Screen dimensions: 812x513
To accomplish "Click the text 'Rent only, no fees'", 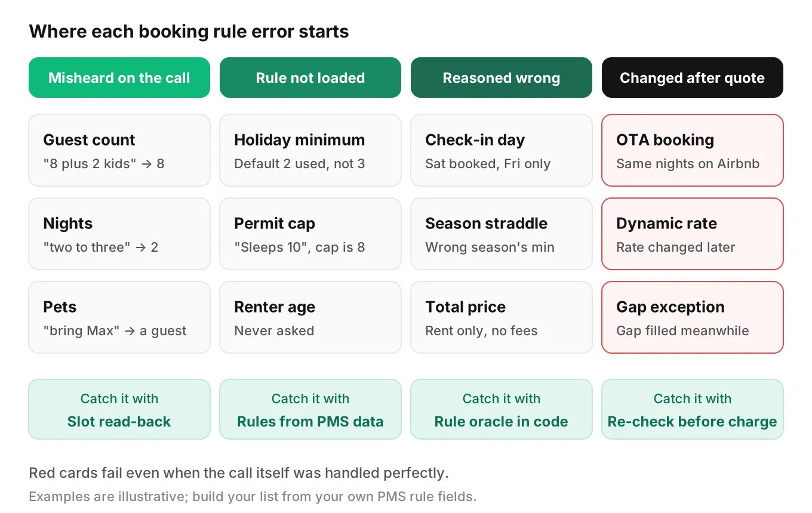I will (481, 330).
